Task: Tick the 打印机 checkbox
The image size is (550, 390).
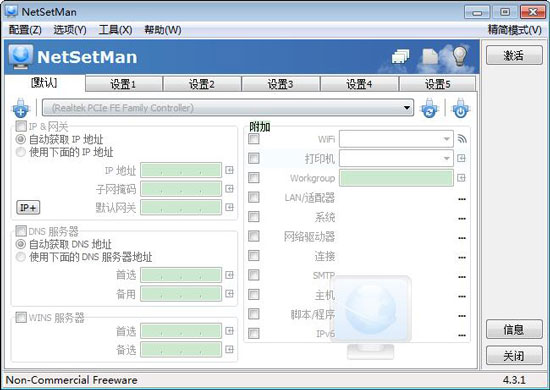Action: [x=254, y=158]
